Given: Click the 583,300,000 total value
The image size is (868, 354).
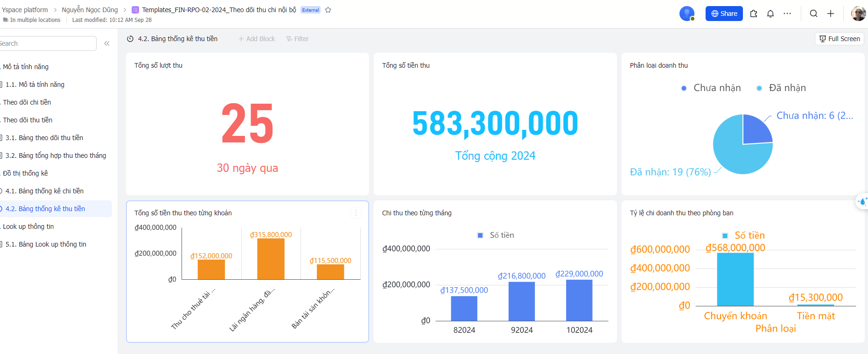Looking at the screenshot, I should (x=495, y=123).
